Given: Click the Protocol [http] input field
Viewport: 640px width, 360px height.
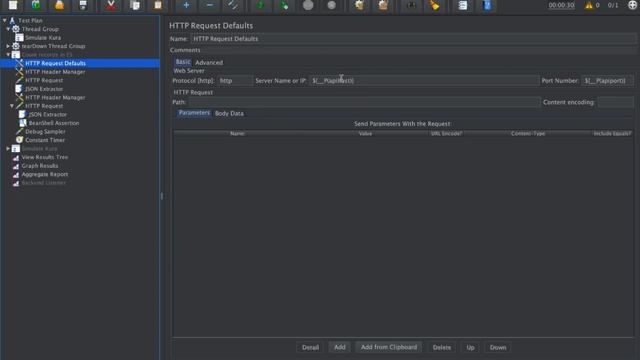Looking at the screenshot, I should 235,81.
